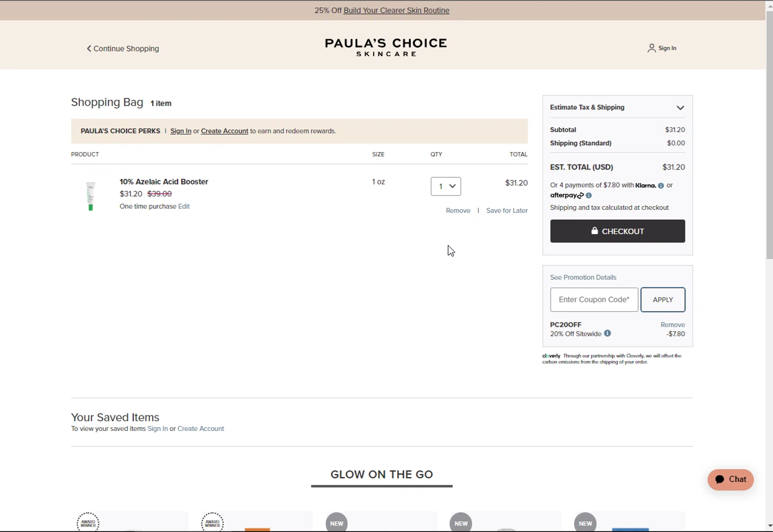Screen dimensions: 773x532
Task: Focus the Enter Coupon Code field
Action: pyautogui.click(x=594, y=300)
